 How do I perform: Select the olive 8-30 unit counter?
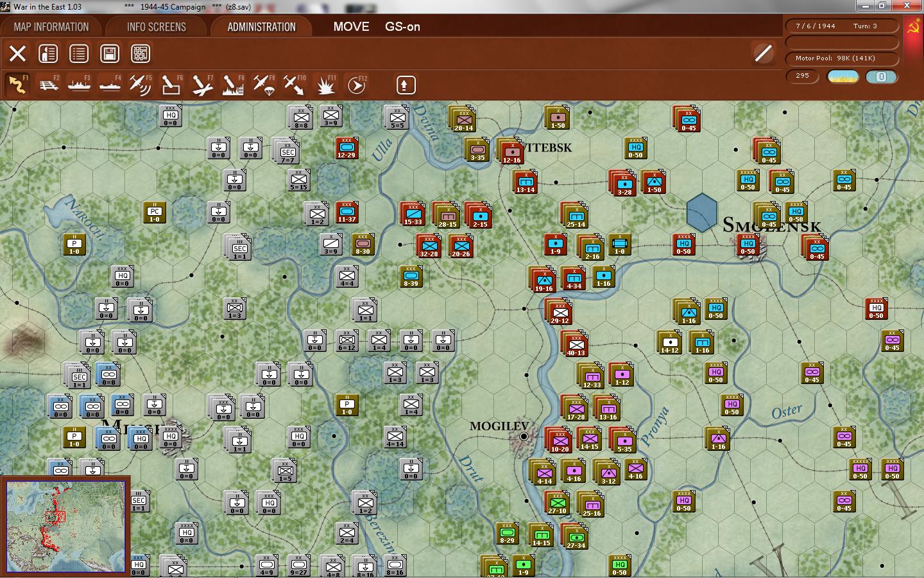pyautogui.click(x=363, y=244)
